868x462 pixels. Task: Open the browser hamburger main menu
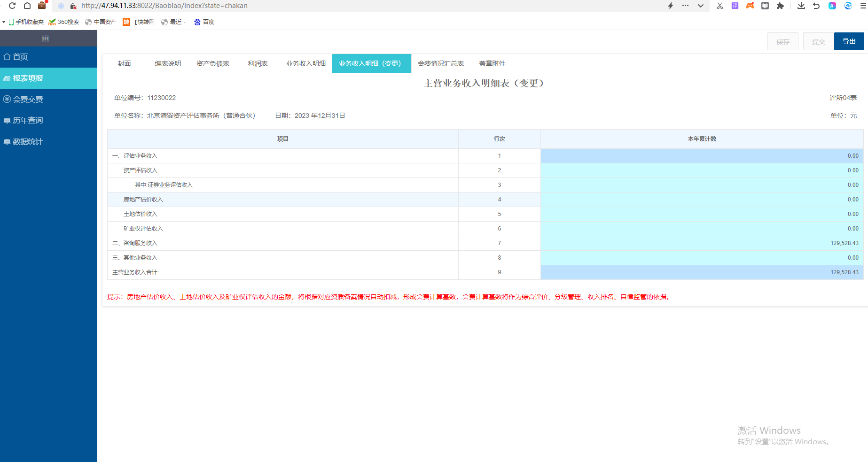click(x=863, y=6)
